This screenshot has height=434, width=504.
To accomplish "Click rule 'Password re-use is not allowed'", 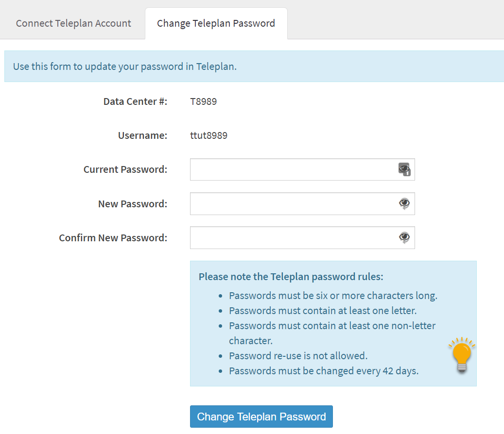I will point(298,356).
